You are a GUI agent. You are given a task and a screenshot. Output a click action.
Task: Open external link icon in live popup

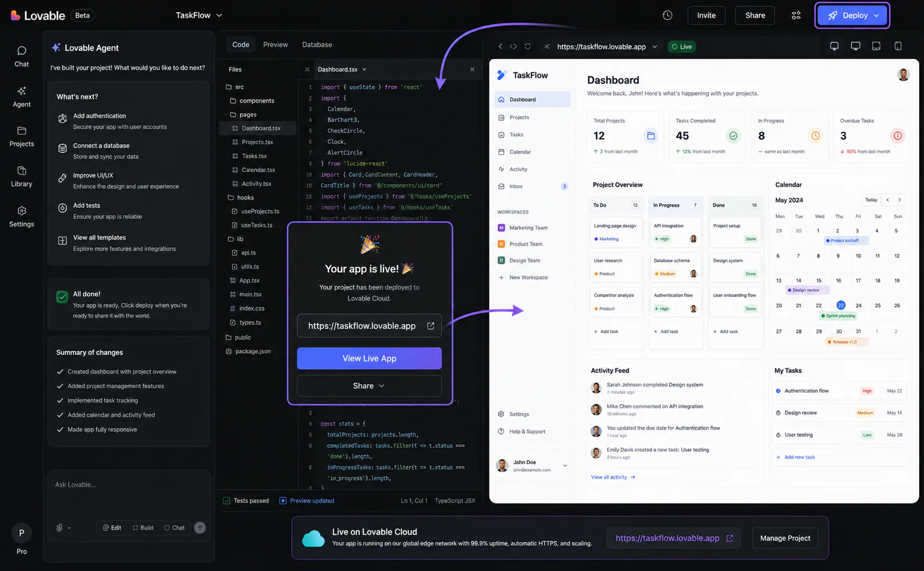430,326
